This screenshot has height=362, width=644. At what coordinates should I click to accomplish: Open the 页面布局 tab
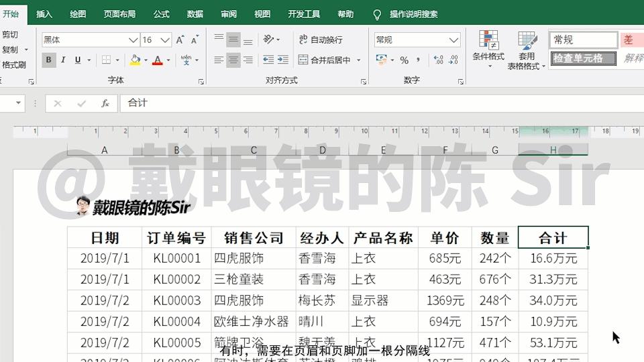coord(119,14)
